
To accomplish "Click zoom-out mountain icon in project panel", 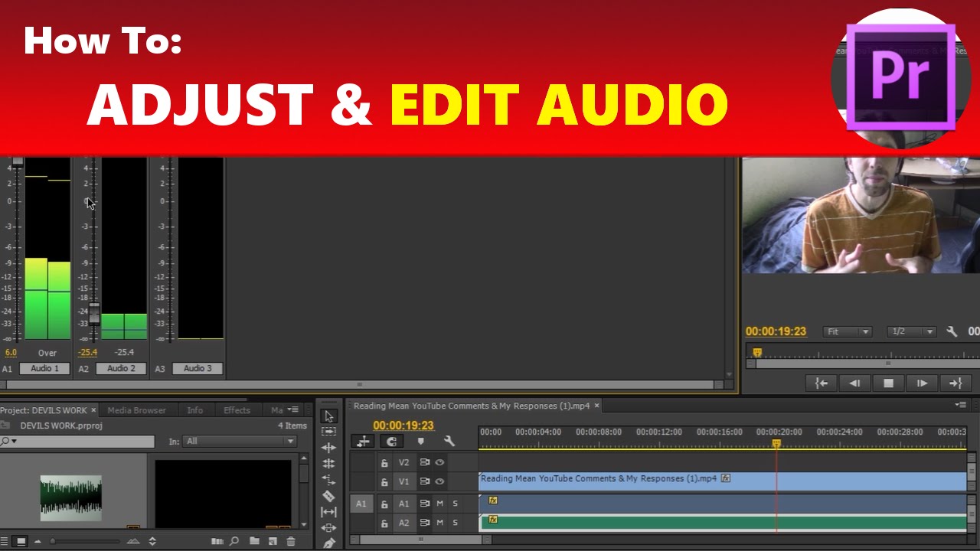I will 38,541.
